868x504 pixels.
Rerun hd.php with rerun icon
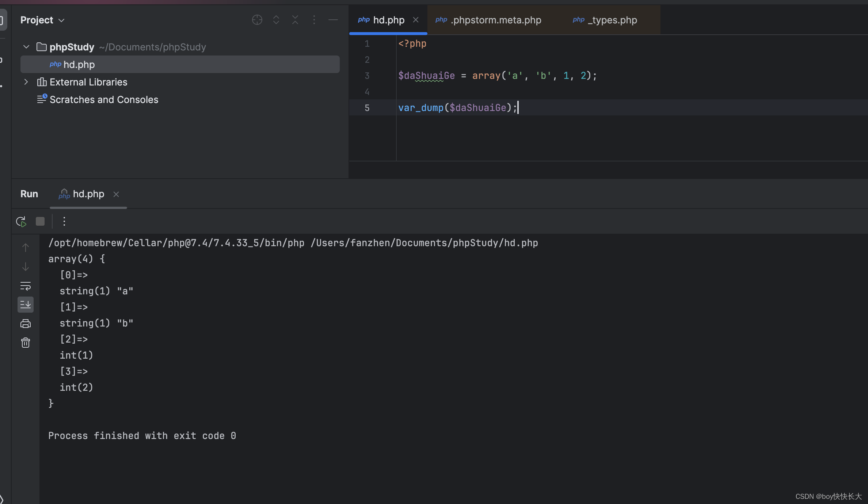(21, 221)
